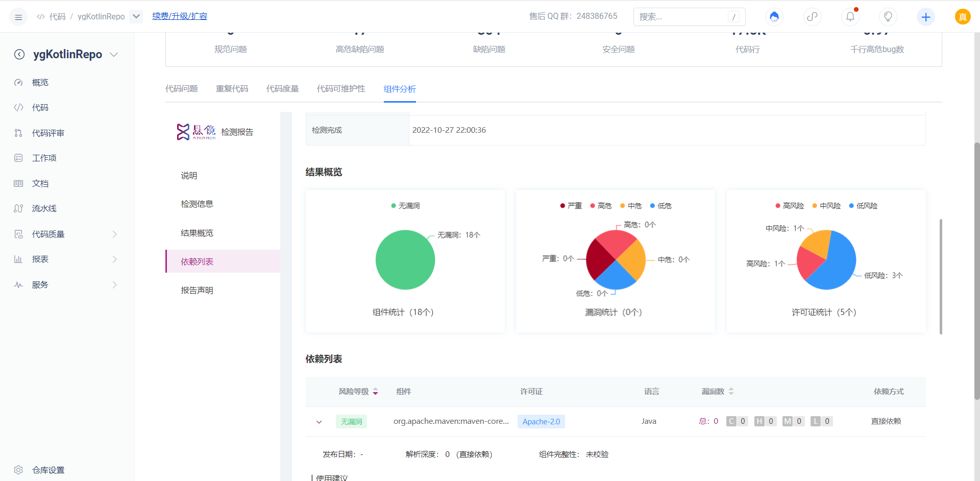Image resolution: width=980 pixels, height=481 pixels.
Task: Click the 直接依赖 dependency cell
Action: (886, 421)
